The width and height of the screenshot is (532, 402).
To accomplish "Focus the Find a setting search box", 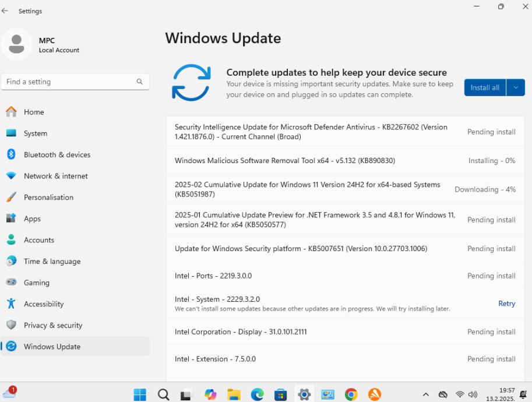I will click(75, 82).
